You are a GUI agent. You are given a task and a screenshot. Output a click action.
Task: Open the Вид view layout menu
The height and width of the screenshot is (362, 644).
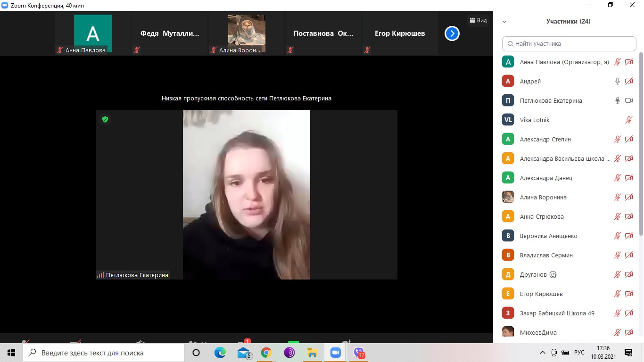coord(478,20)
